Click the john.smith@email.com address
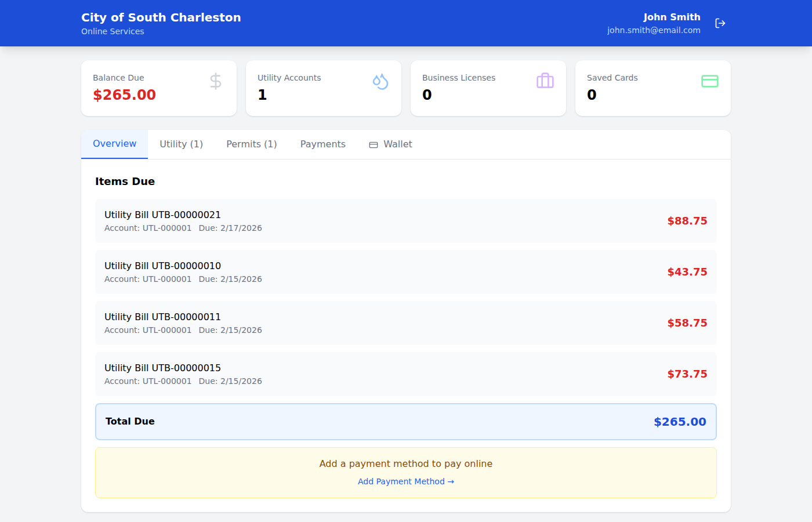 pyautogui.click(x=654, y=30)
